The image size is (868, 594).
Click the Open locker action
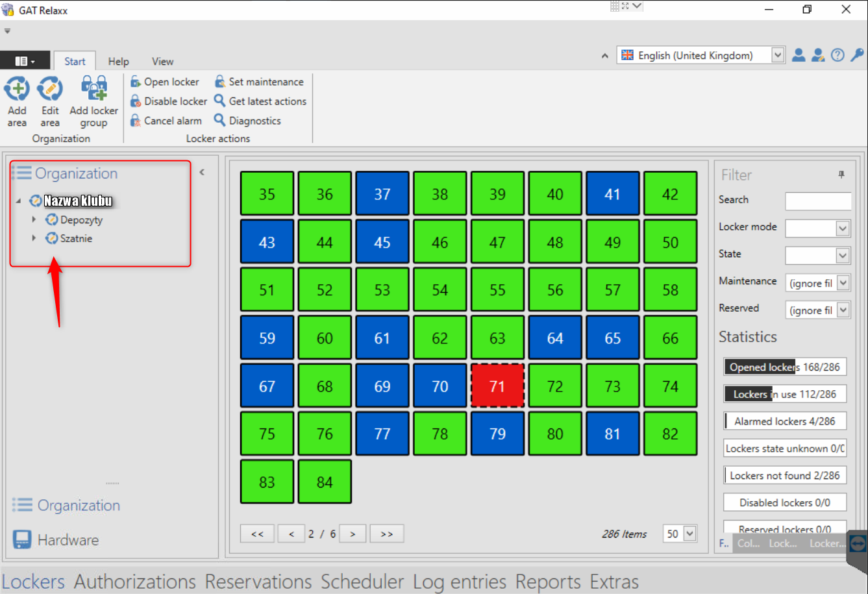click(165, 82)
